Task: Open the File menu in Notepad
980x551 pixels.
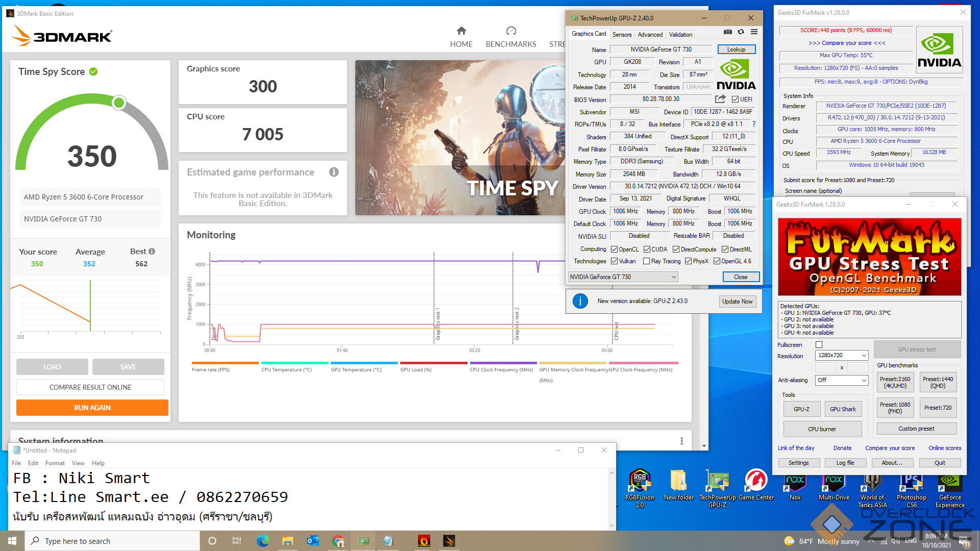Action: [x=16, y=463]
